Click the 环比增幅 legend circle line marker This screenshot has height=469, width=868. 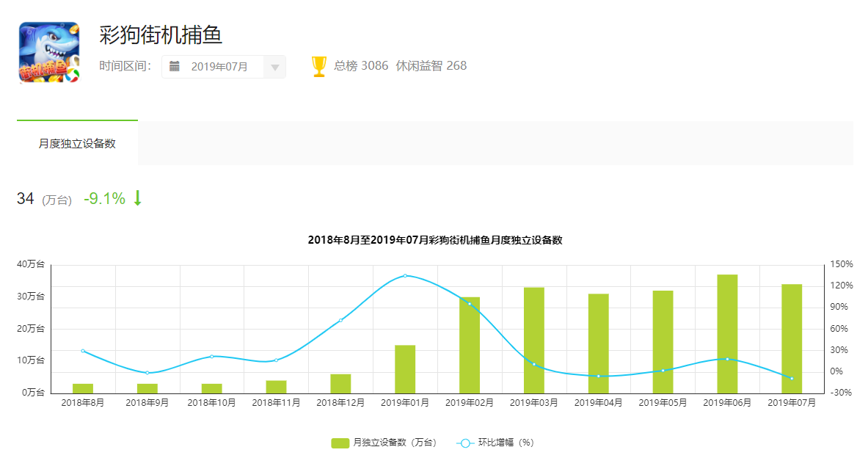pos(465,443)
